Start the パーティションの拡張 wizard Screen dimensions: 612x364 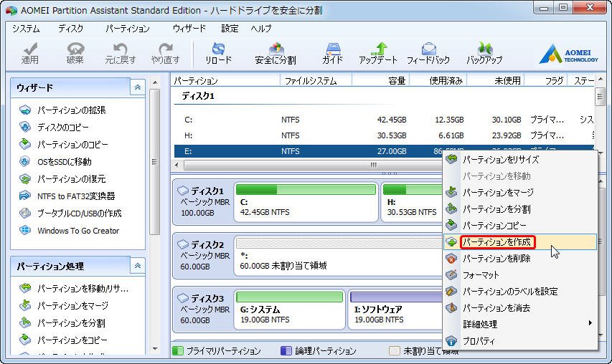(x=63, y=110)
